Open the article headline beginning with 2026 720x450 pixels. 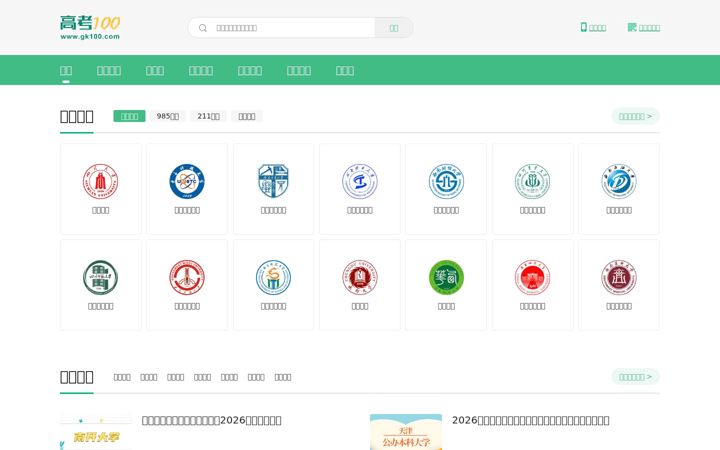coord(531,420)
